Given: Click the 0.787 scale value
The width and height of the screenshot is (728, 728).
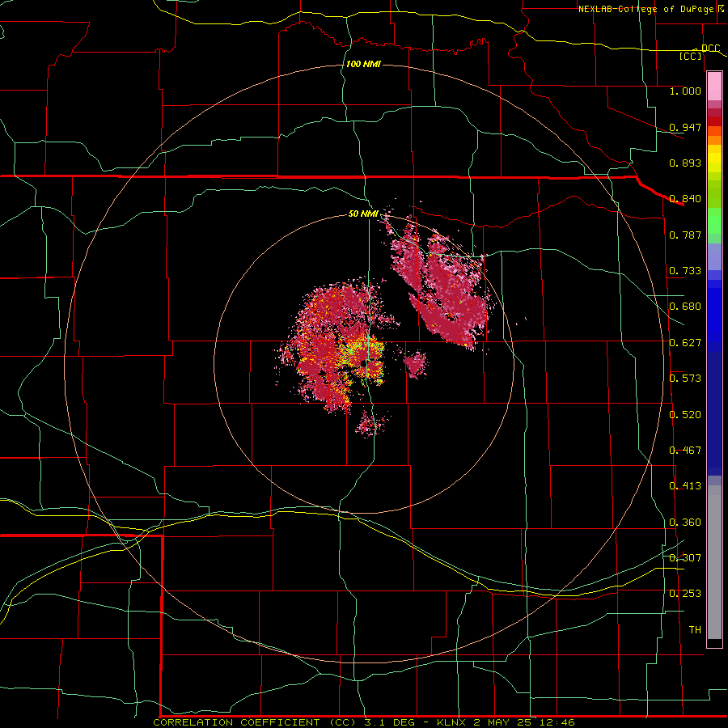Looking at the screenshot, I should point(685,235).
